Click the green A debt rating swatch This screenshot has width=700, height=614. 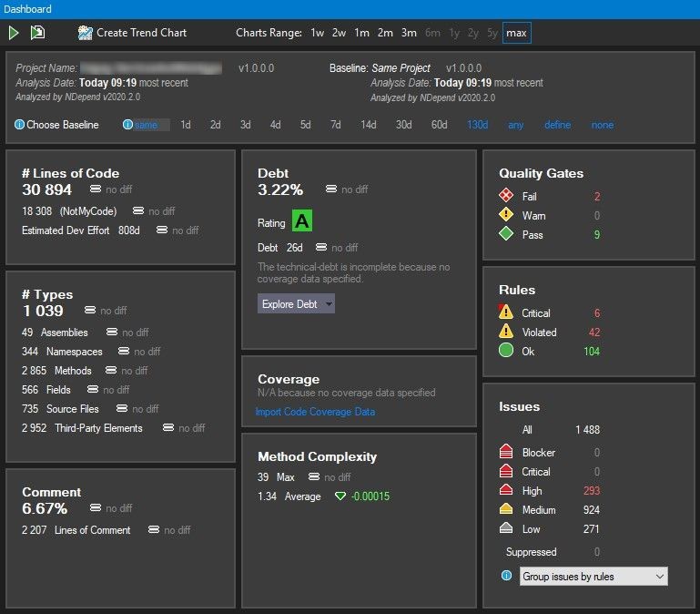point(301,221)
